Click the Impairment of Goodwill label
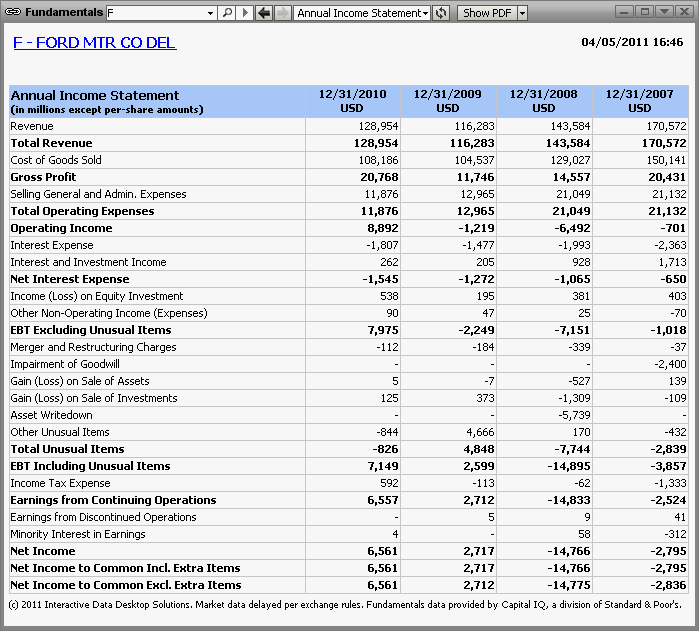 [65, 364]
